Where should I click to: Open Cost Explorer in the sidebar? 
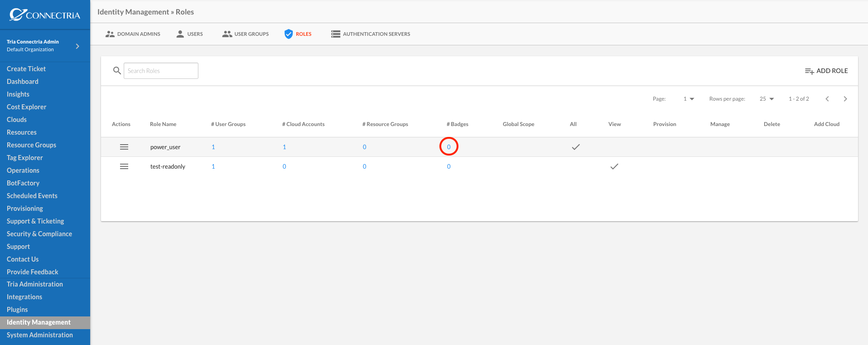click(x=27, y=107)
